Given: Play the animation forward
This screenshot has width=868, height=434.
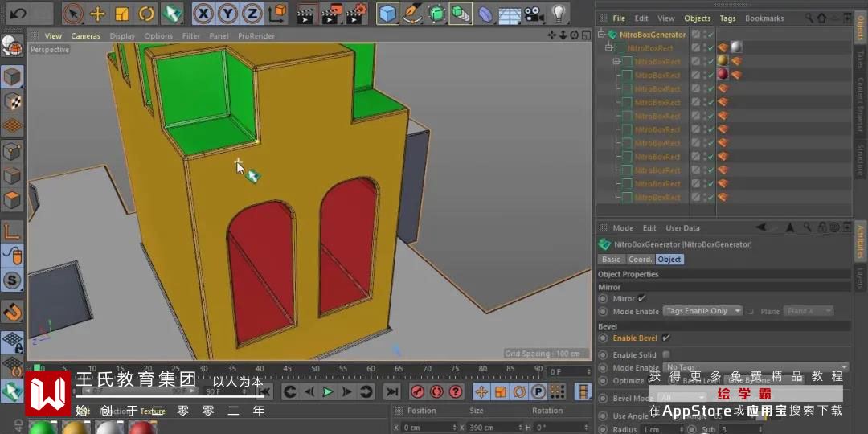Looking at the screenshot, I should click(328, 392).
